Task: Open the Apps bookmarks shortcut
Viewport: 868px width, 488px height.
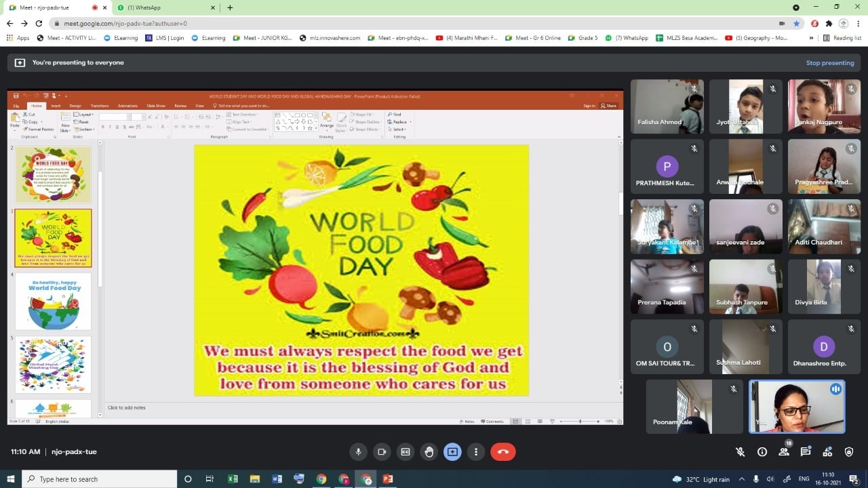Action: coord(18,38)
